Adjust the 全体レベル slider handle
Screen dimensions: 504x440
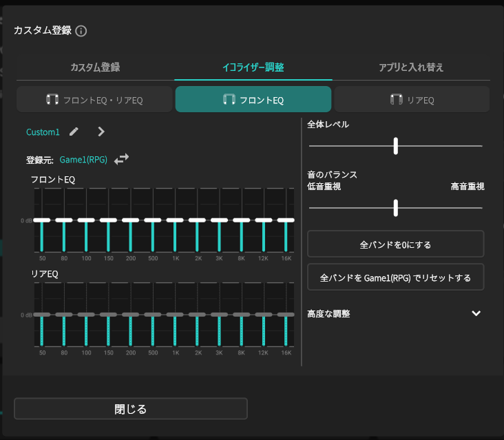(x=396, y=146)
